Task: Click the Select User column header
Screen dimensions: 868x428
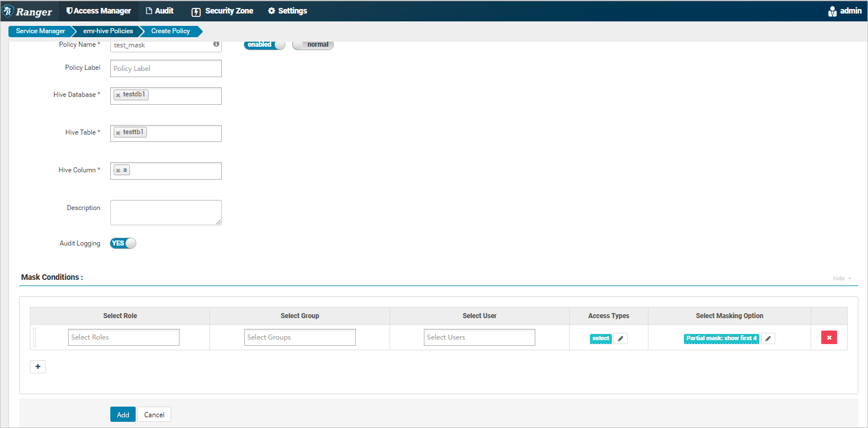Action: (480, 316)
